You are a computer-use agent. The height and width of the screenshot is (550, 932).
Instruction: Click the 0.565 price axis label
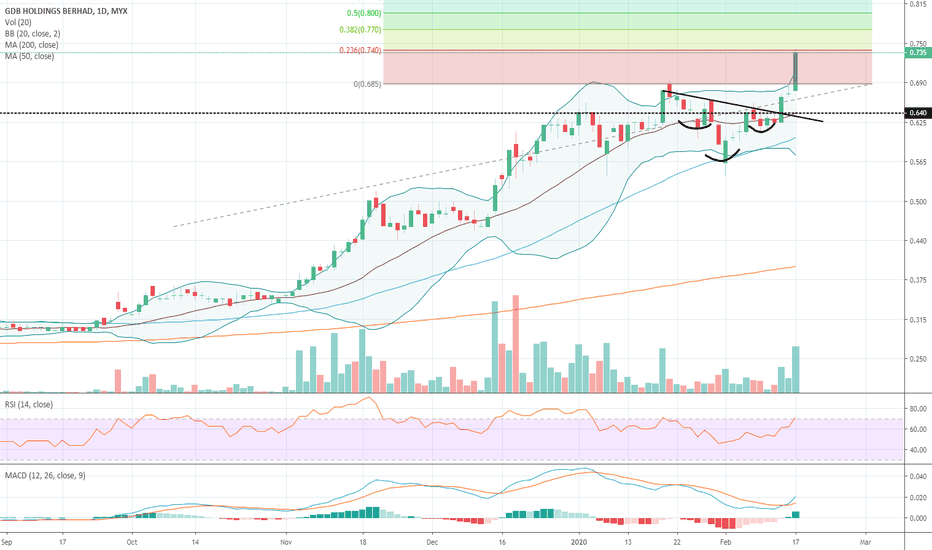coord(918,162)
